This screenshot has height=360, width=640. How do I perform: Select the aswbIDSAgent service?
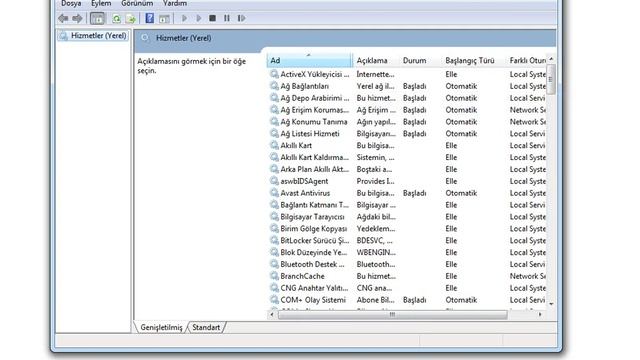pyautogui.click(x=304, y=181)
